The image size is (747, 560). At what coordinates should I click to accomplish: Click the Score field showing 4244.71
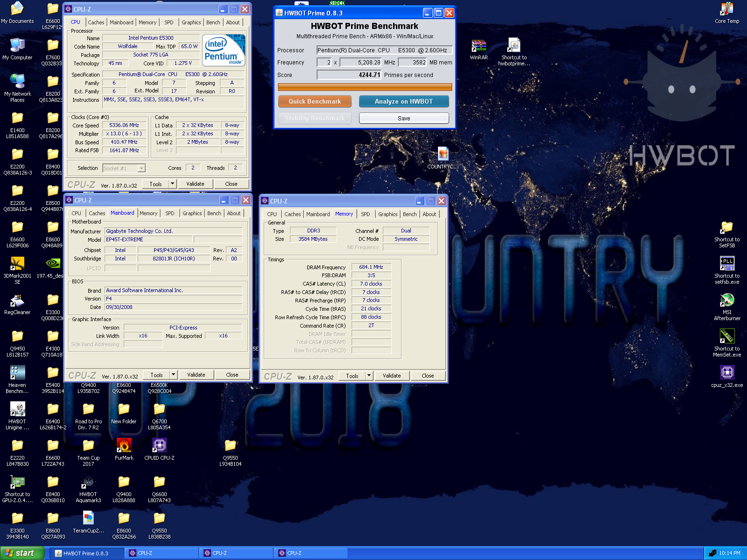[349, 75]
